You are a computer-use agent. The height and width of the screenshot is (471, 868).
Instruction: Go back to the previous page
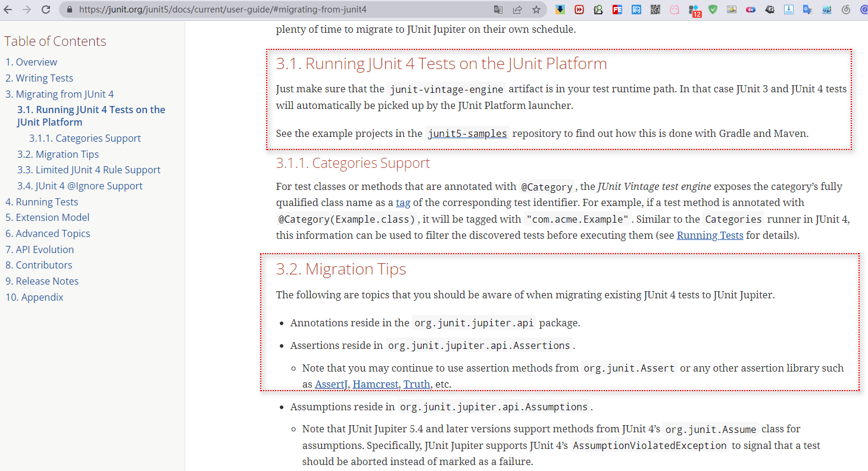8,10
